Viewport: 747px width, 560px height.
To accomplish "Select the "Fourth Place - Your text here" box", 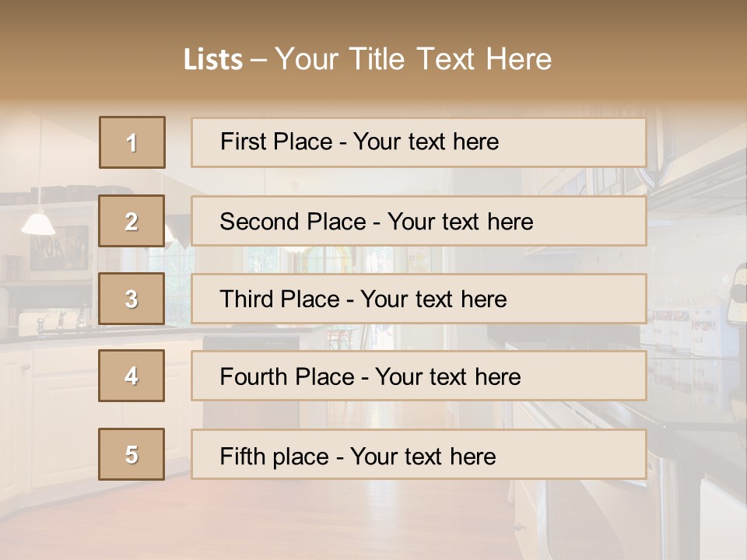I will pyautogui.click(x=419, y=376).
